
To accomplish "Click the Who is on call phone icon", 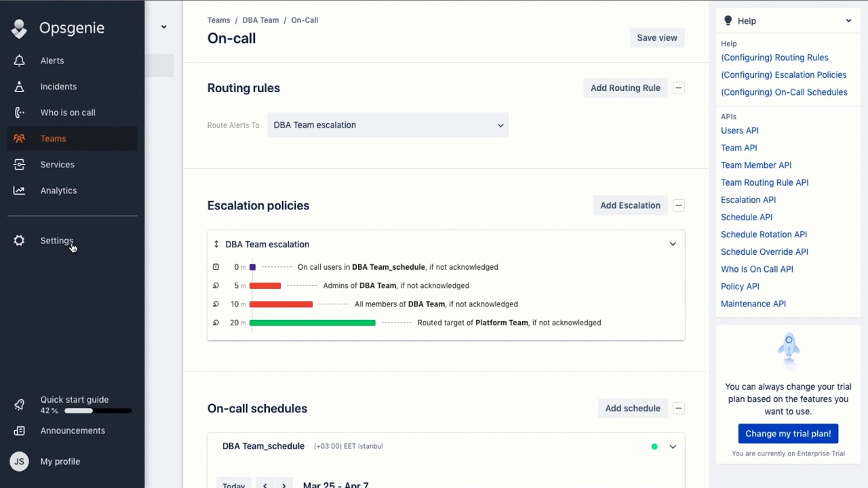I will pos(19,113).
